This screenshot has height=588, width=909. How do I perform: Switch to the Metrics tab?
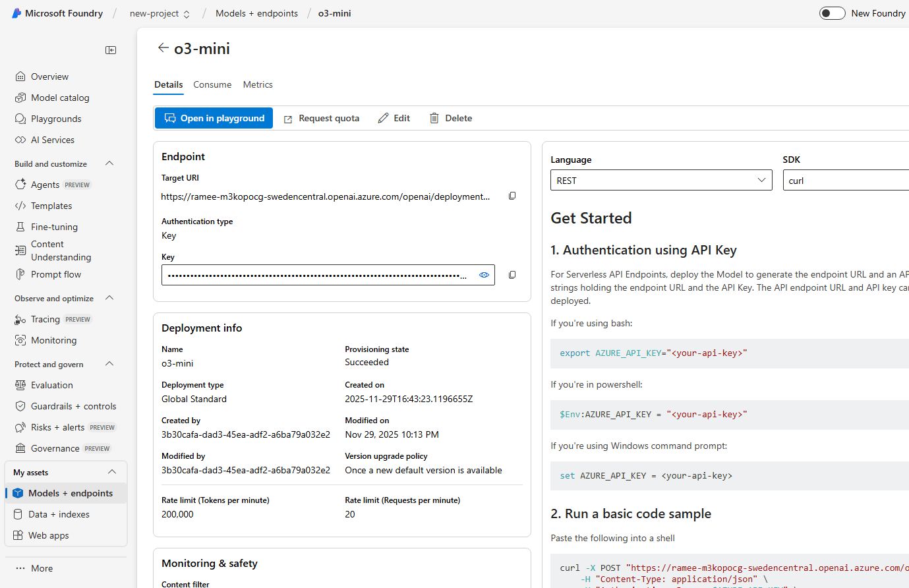pos(258,84)
